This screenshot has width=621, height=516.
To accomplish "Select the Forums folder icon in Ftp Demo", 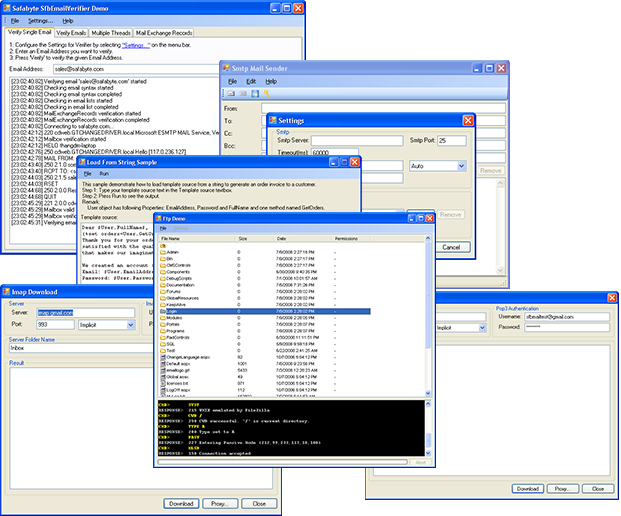I will [x=163, y=291].
